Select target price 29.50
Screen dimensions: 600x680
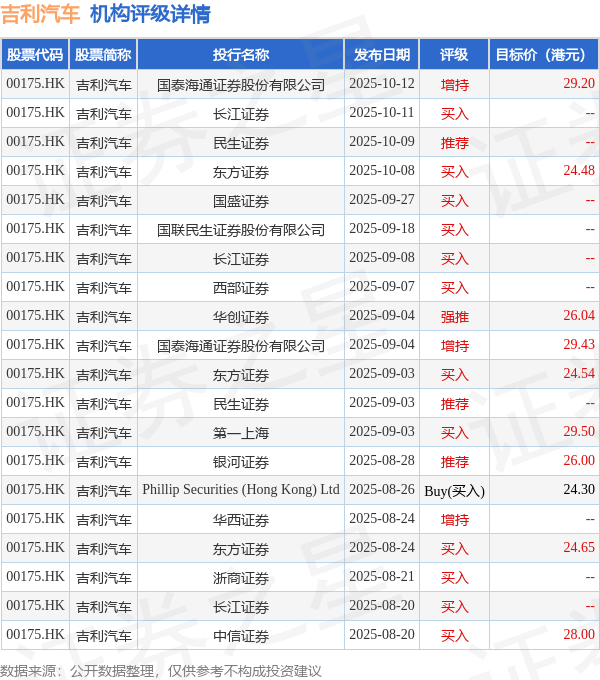(x=579, y=432)
